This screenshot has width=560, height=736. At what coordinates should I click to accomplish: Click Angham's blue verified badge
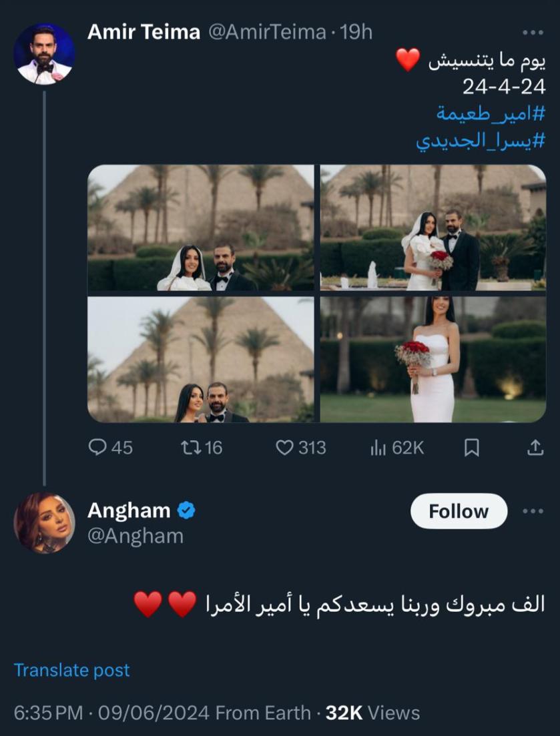186,511
